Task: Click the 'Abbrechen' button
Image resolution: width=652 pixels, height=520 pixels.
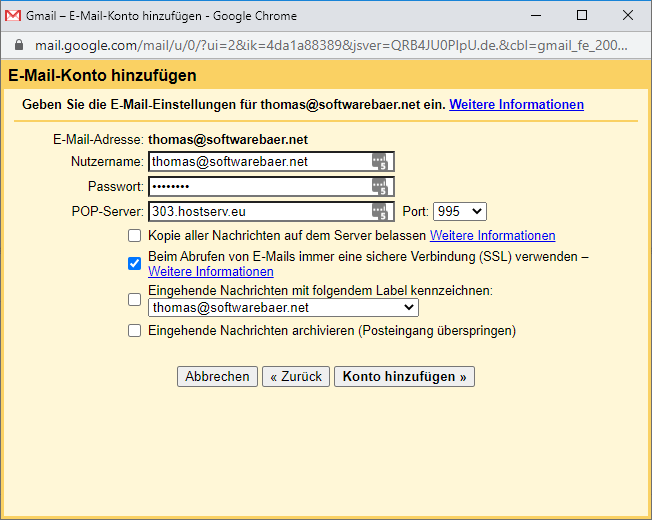Action: tap(217, 377)
